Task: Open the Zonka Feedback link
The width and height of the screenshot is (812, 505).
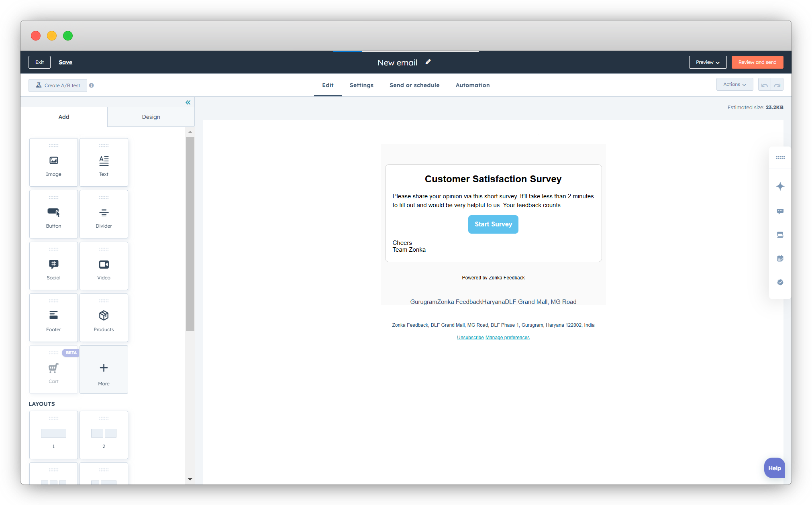Action: (506, 277)
